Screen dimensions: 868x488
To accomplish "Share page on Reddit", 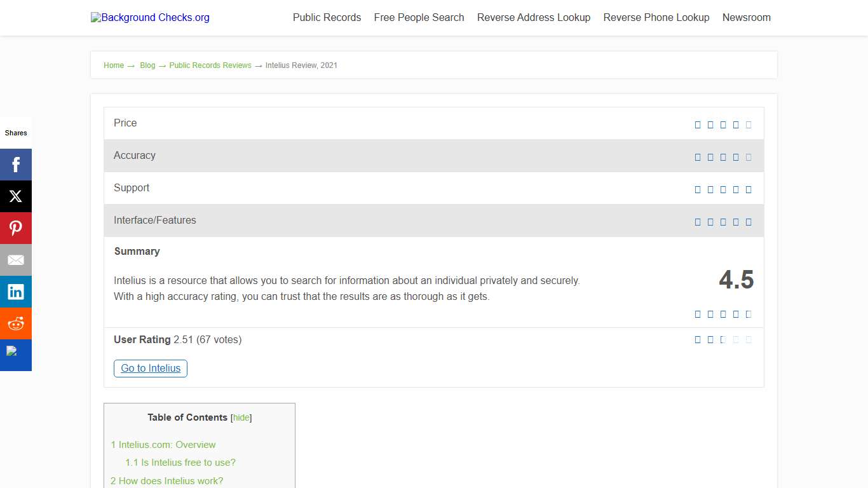I will (16, 323).
